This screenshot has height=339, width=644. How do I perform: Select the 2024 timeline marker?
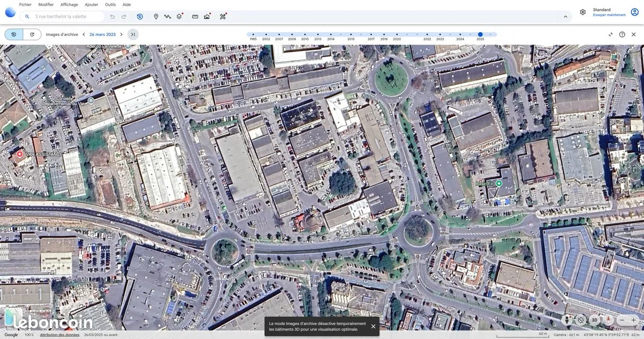click(460, 34)
